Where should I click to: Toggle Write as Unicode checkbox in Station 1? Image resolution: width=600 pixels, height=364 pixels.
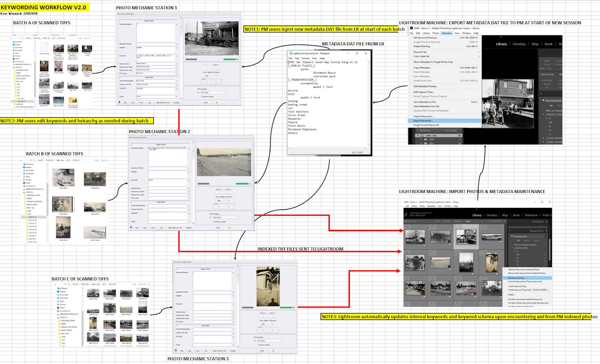point(202,97)
